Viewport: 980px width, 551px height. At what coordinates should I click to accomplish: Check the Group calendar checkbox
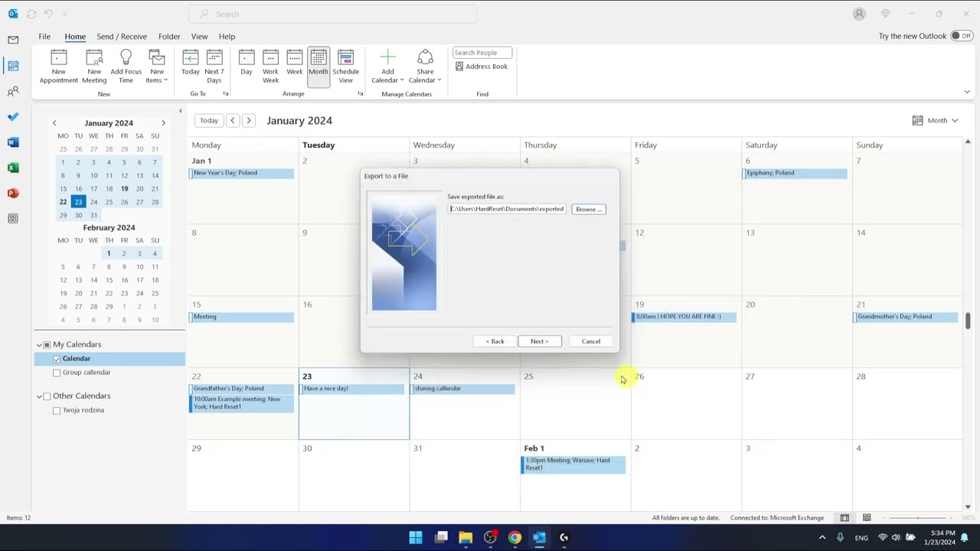coord(57,373)
